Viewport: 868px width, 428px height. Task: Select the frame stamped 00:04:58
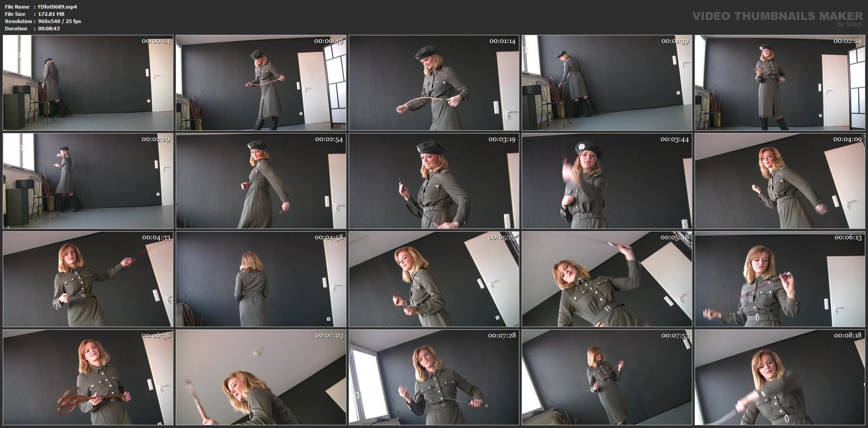(x=261, y=279)
